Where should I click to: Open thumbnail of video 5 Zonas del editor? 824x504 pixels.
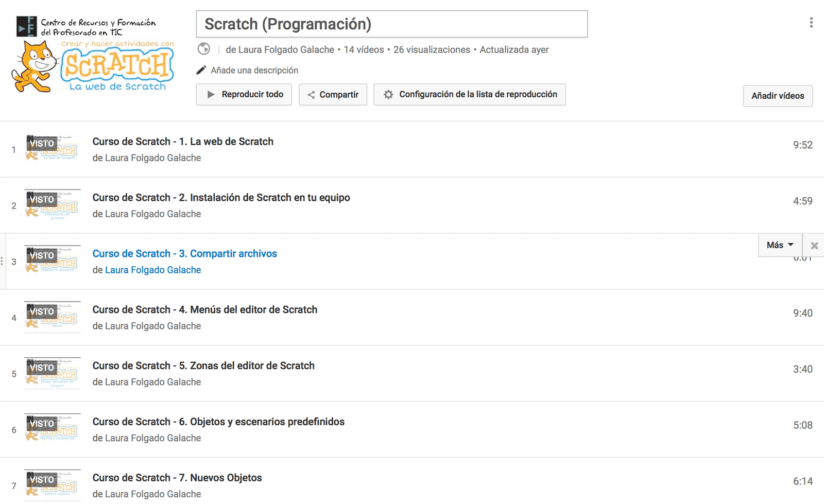pos(53,373)
